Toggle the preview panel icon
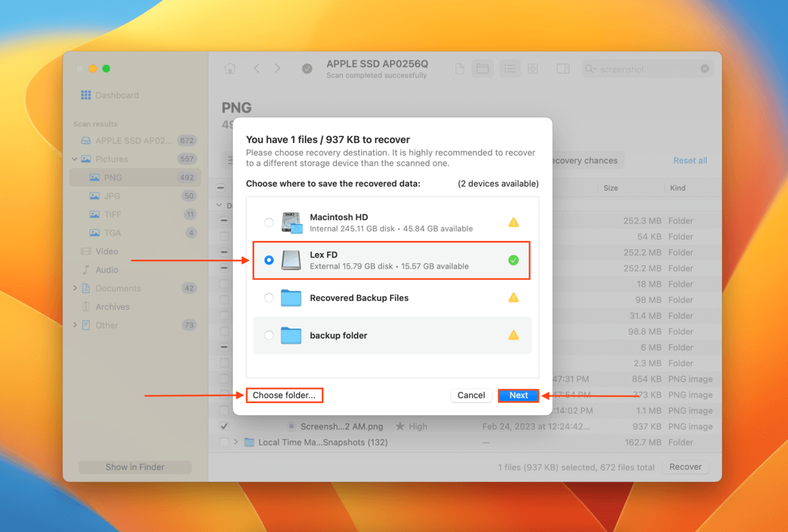 pos(563,68)
